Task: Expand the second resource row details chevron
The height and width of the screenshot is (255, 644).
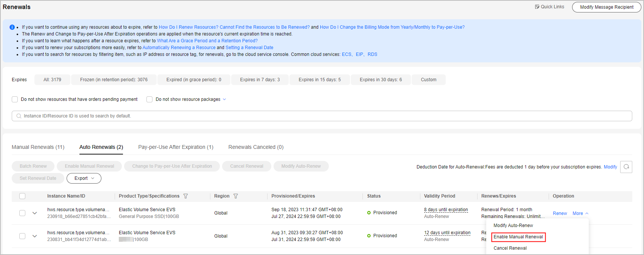Action: point(34,236)
